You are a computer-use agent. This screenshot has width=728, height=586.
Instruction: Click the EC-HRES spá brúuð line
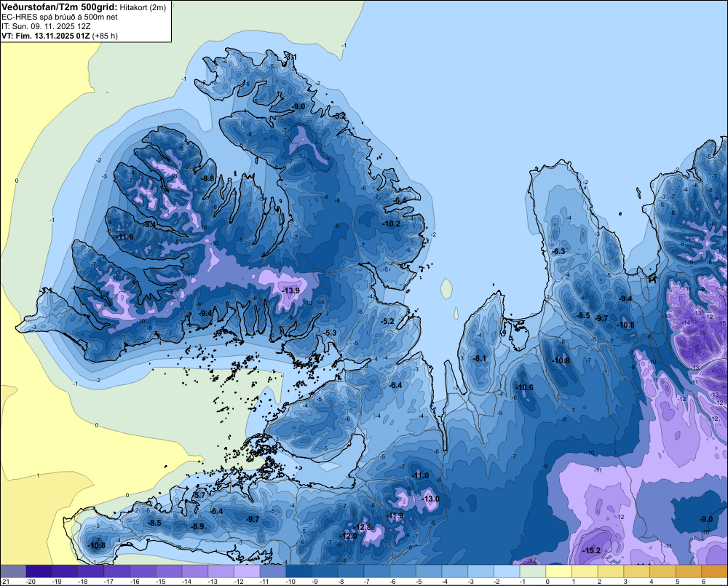(60, 17)
